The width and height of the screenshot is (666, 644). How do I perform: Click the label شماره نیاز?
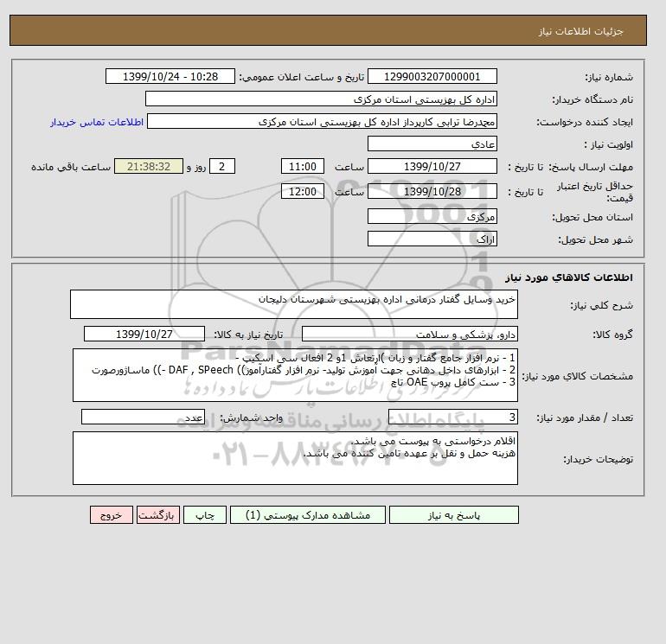pos(609,77)
